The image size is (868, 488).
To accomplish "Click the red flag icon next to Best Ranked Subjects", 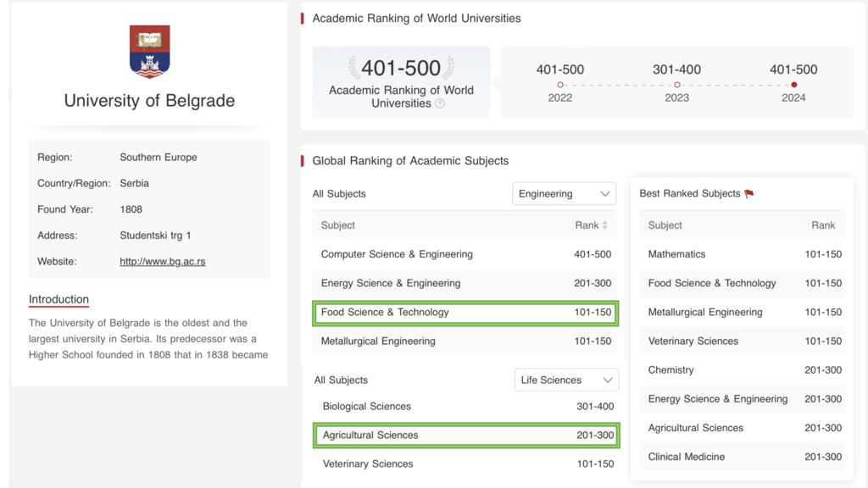I will point(749,194).
